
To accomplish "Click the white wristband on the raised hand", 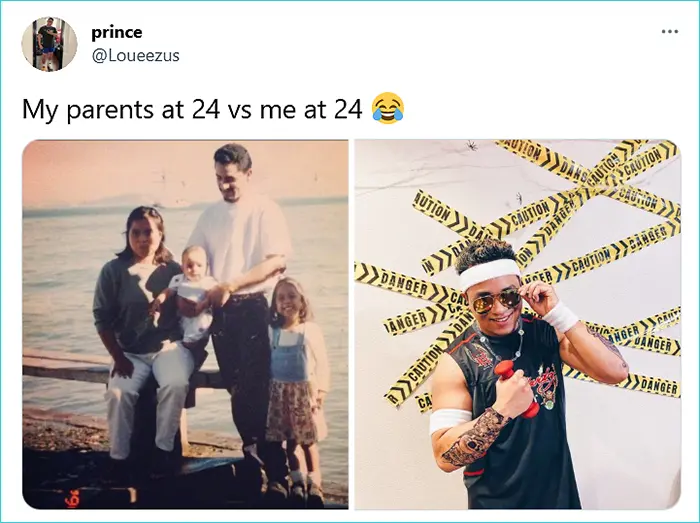I will pos(561,317).
